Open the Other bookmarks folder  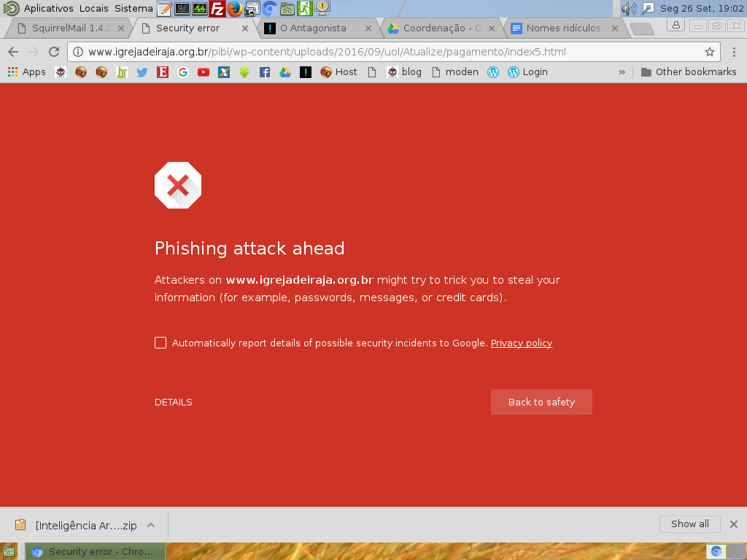[689, 72]
